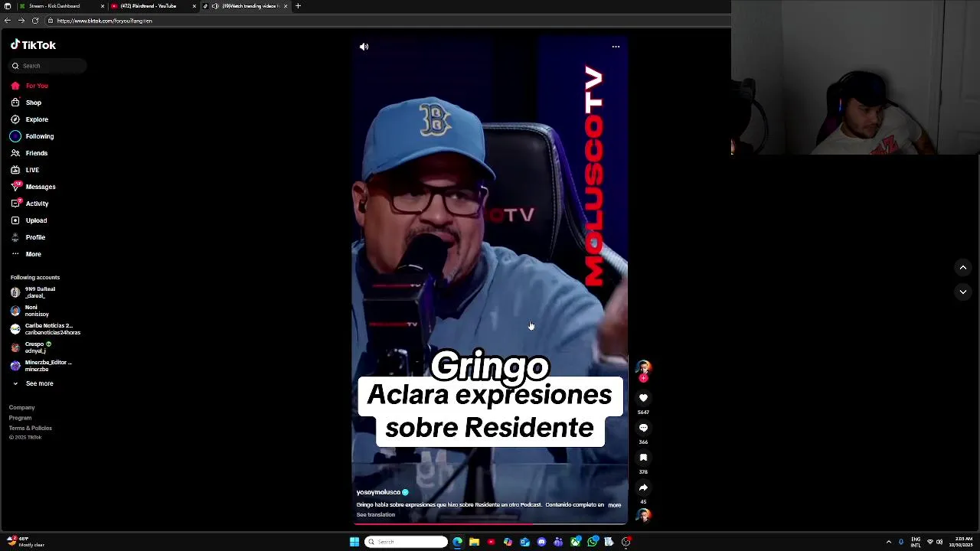This screenshot has width=980, height=551.
Task: Save the video with the bookmark icon
Action: coord(643,458)
